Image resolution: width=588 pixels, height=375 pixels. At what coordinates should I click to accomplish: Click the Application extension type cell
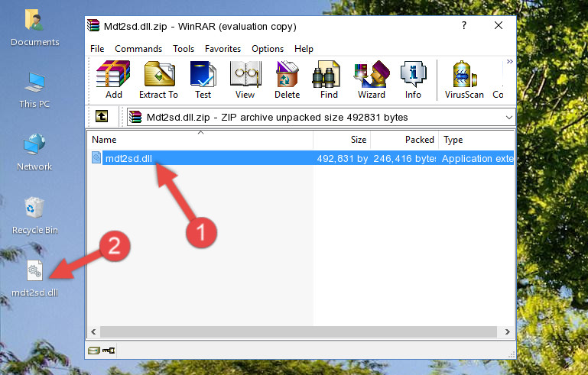tap(477, 158)
